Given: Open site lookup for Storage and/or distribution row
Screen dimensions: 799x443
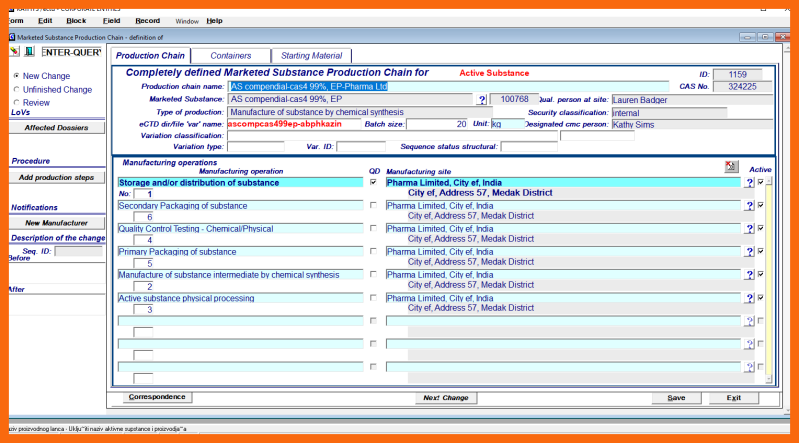Looking at the screenshot, I should click(749, 183).
